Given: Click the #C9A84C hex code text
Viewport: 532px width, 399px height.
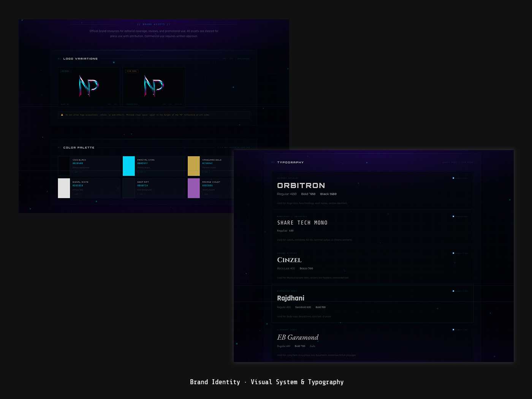Looking at the screenshot, I should point(207,163).
